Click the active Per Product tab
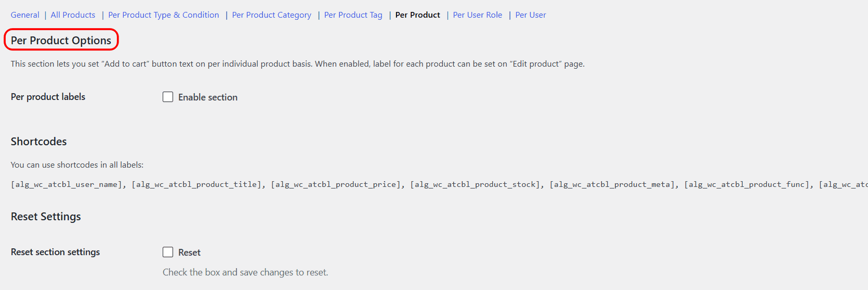868x290 pixels. 418,15
